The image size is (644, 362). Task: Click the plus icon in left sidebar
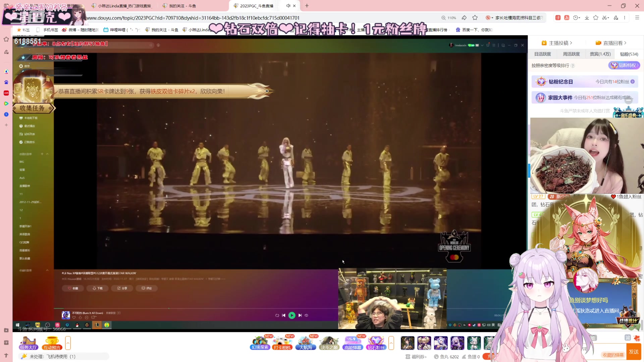6,125
